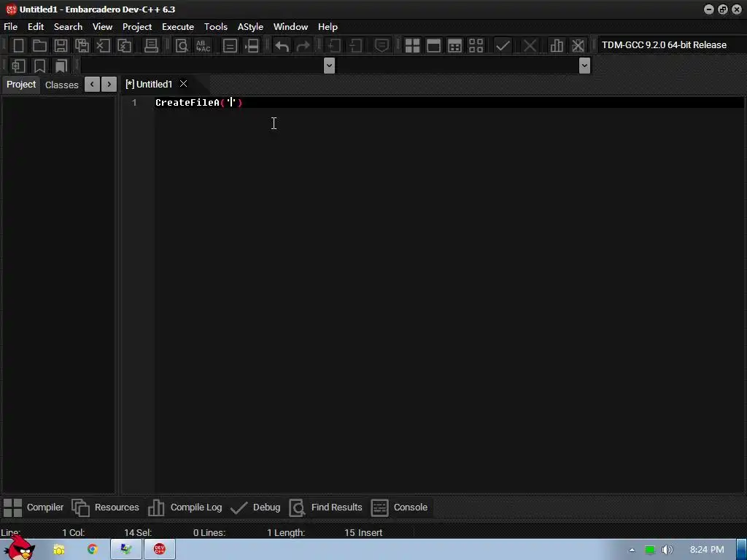Switch to the Project sidebar tab
The width and height of the screenshot is (747, 560).
pyautogui.click(x=21, y=85)
